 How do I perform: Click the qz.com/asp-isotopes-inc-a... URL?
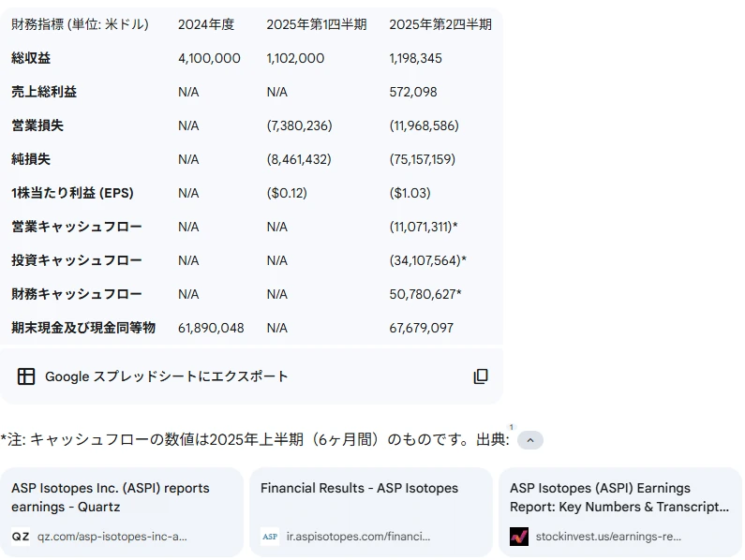(112, 537)
